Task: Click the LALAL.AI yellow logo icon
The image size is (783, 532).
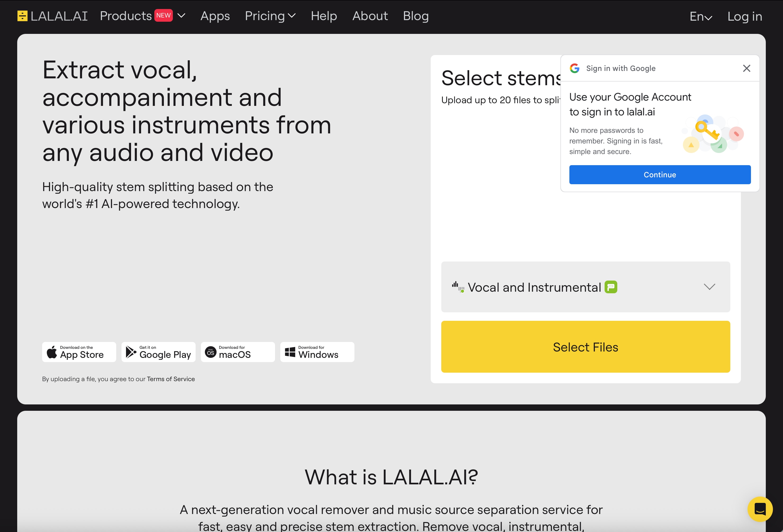Action: [22, 16]
